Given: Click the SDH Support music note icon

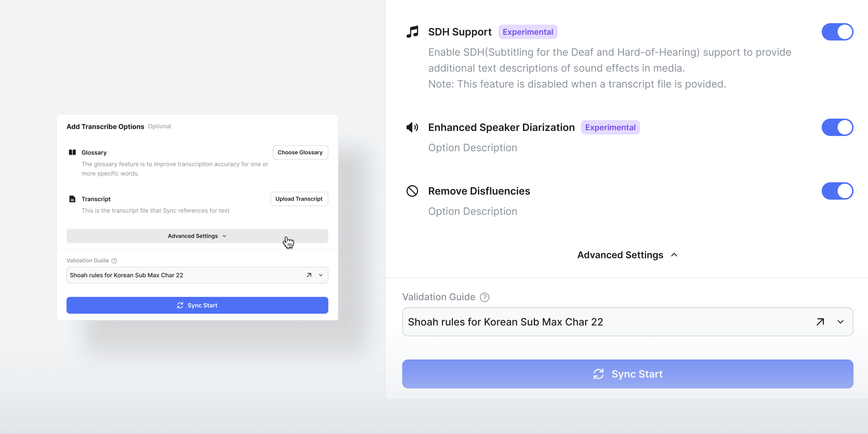Looking at the screenshot, I should tap(412, 32).
